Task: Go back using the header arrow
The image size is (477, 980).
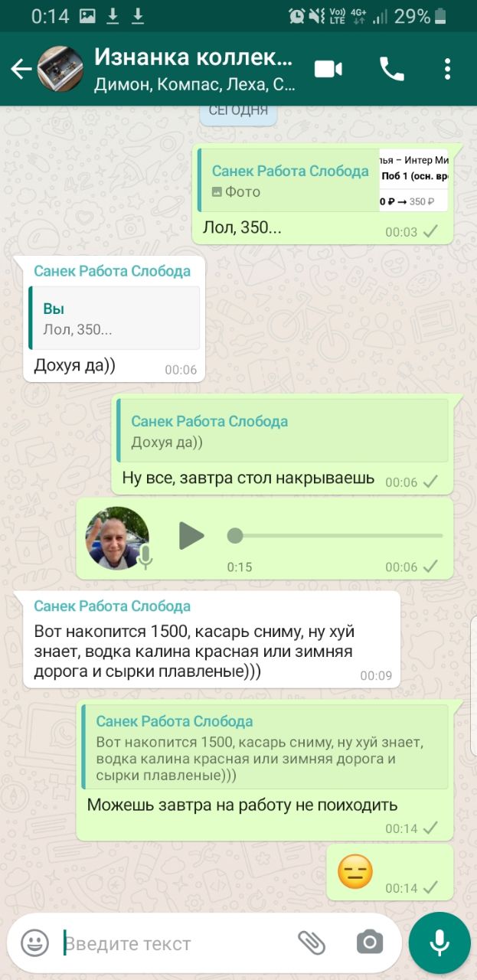Action: point(21,70)
